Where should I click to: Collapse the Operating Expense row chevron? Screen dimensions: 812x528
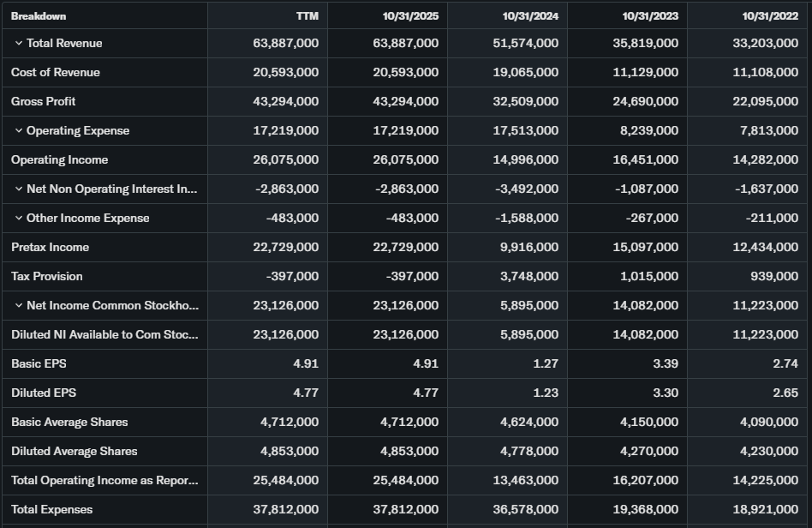pos(18,131)
